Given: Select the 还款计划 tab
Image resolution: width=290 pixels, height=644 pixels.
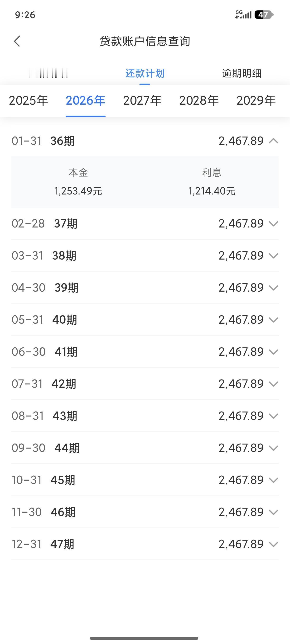Looking at the screenshot, I should pos(145,74).
